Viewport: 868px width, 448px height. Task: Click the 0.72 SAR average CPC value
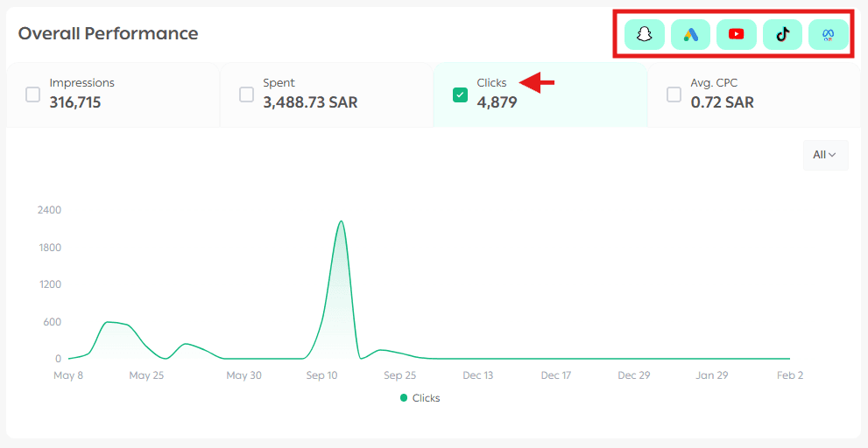click(722, 102)
